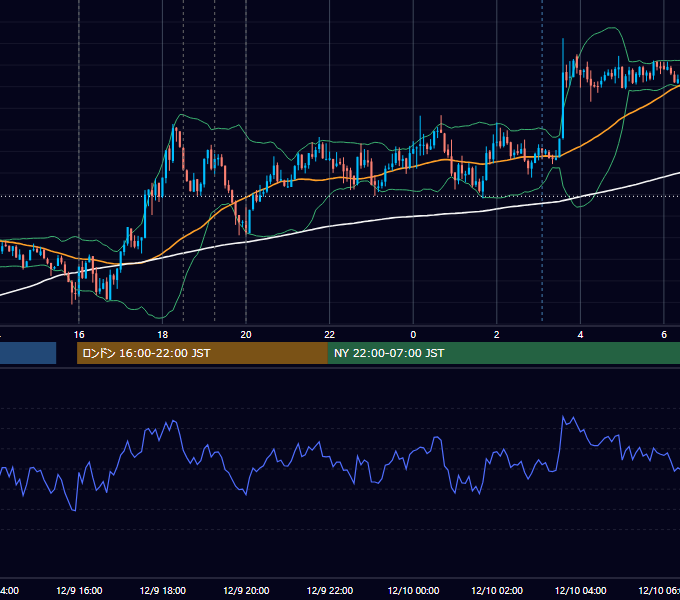
Task: Click the '16' hour label on price chart axis
Action: click(79, 335)
